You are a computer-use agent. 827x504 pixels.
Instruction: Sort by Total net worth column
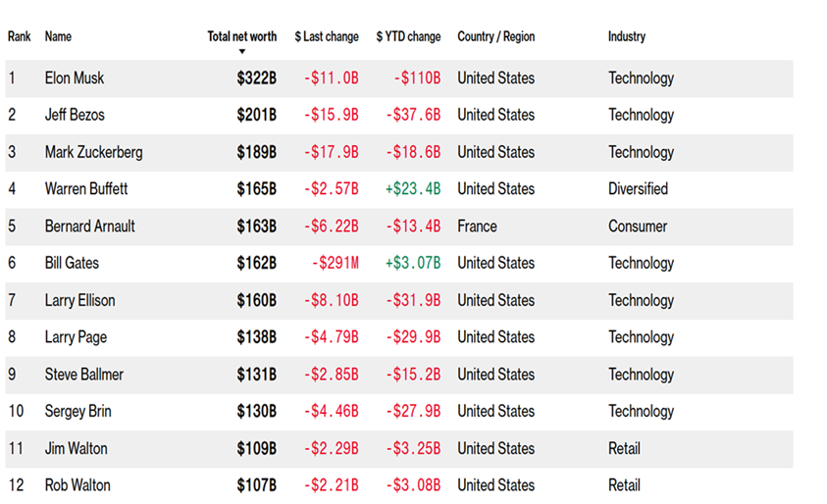click(x=242, y=36)
